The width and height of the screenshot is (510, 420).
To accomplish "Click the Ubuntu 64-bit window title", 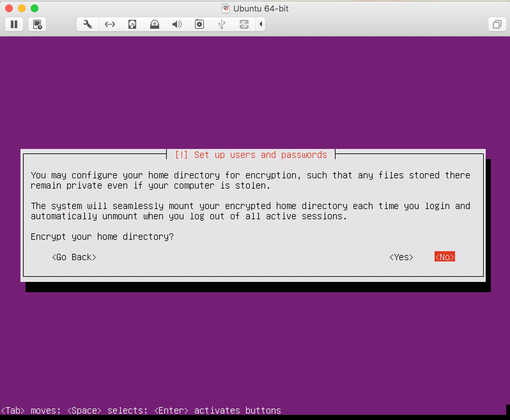I will (x=261, y=9).
